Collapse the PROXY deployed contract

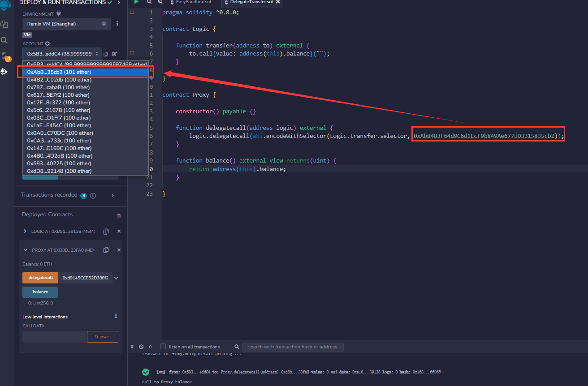tap(25, 250)
